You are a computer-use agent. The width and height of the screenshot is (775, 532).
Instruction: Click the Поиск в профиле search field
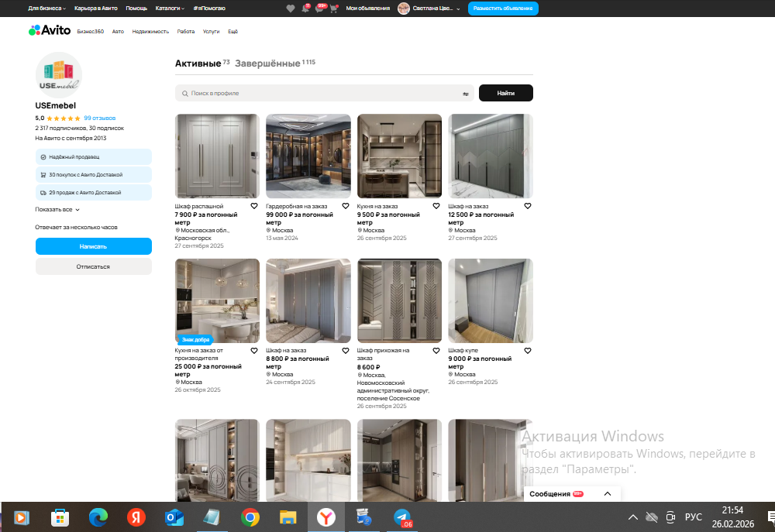point(324,93)
